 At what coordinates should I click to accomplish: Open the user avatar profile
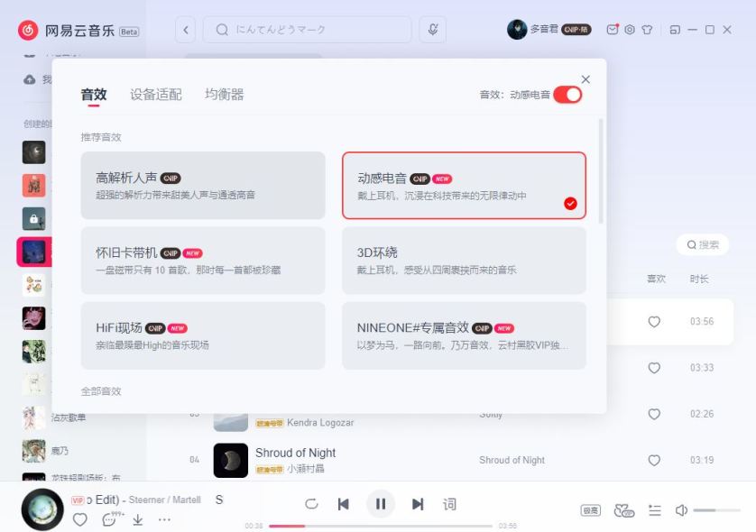point(517,30)
